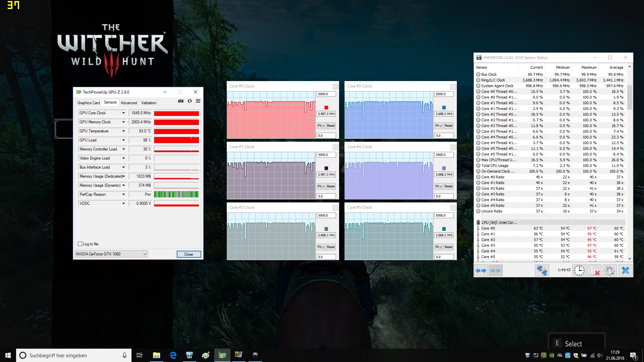Click the GPU-Z refresh icon

coord(190,101)
